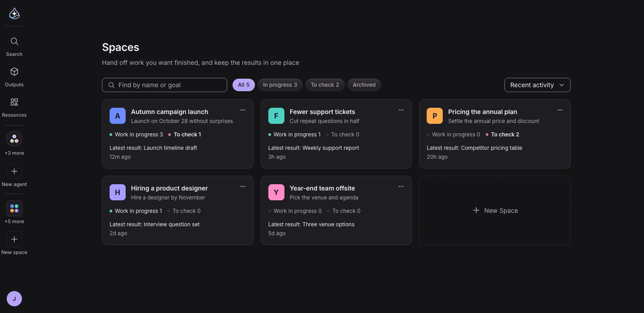Screen dimensions: 644x313
Task: Open the Fewer support tickets F icon
Action: (x=276, y=116)
